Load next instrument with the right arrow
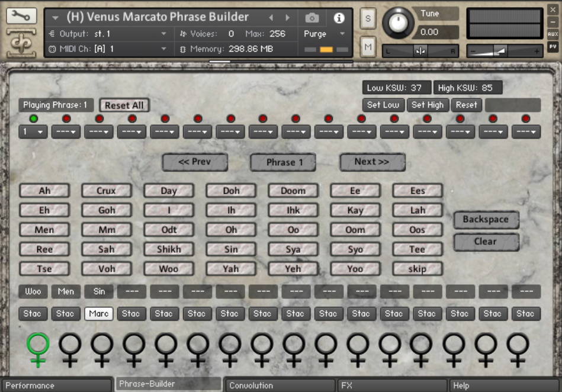 point(287,17)
